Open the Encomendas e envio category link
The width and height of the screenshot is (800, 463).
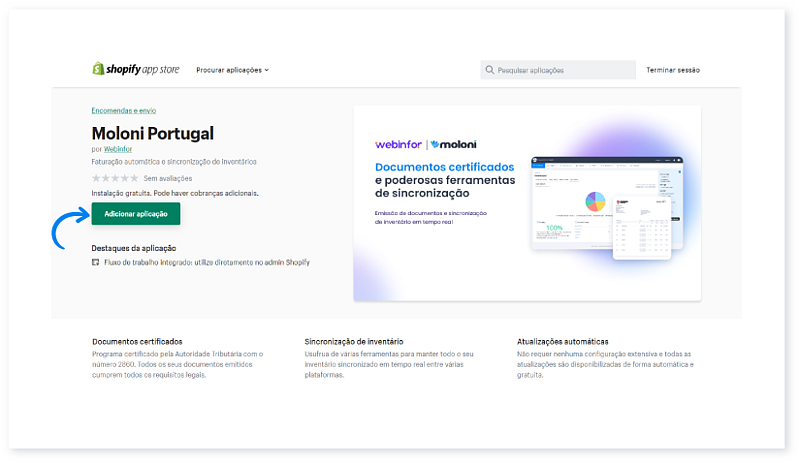coord(123,110)
